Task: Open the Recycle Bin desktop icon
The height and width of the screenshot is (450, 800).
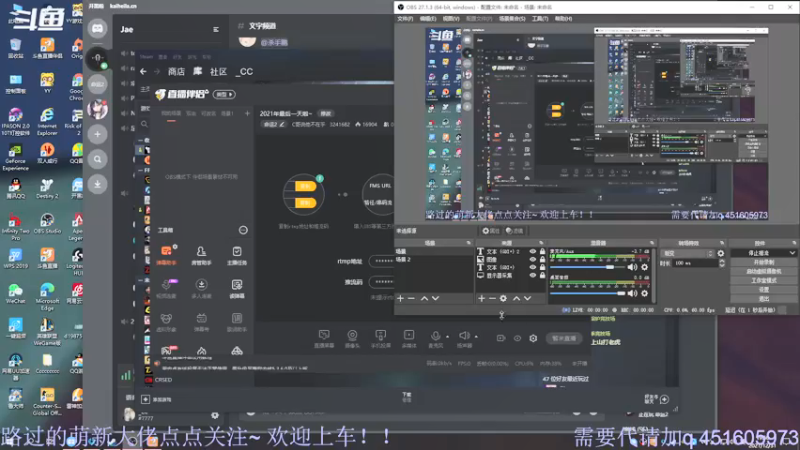Action: point(15,48)
